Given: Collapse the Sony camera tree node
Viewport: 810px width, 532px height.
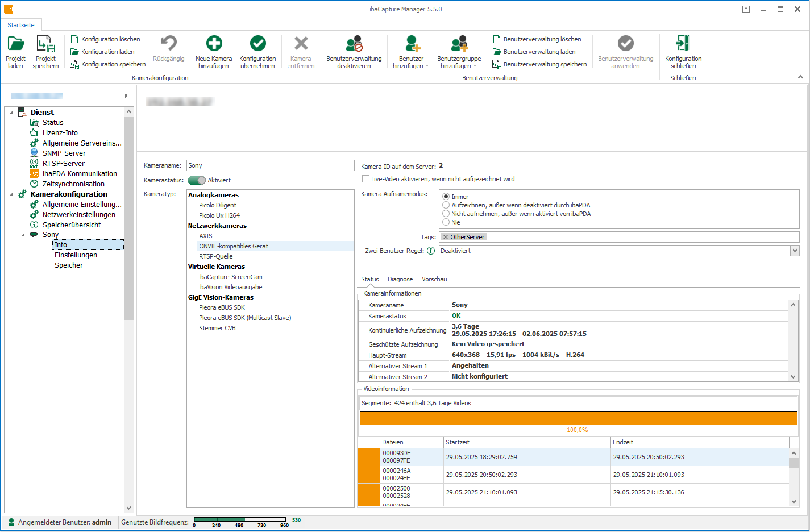Looking at the screenshot, I should click(x=23, y=235).
